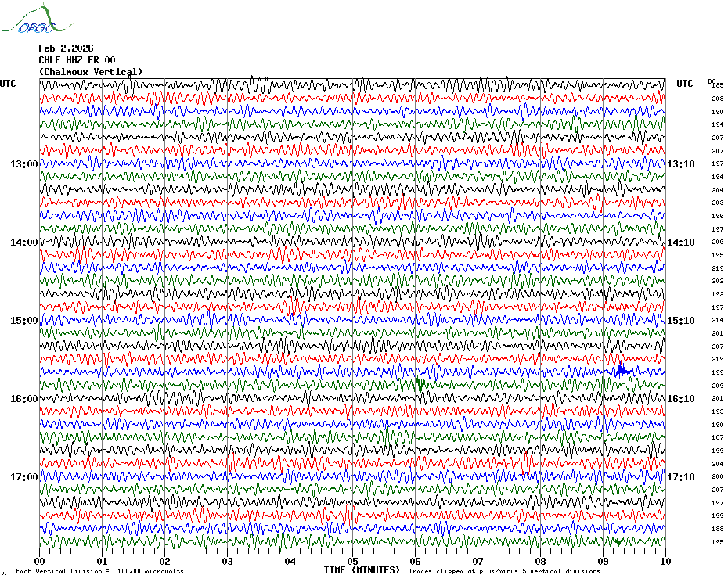Click the '14:00' time label
The image size is (728, 582).
click(24, 242)
